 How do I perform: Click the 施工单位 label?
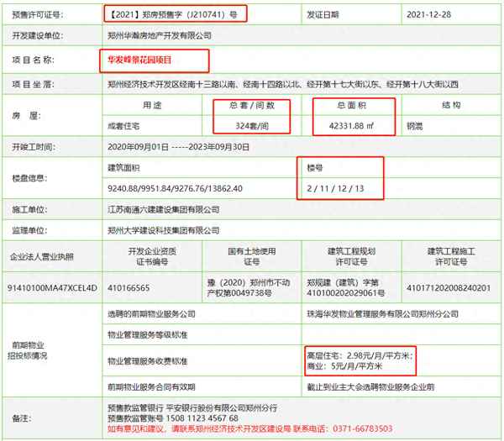[x=29, y=209]
